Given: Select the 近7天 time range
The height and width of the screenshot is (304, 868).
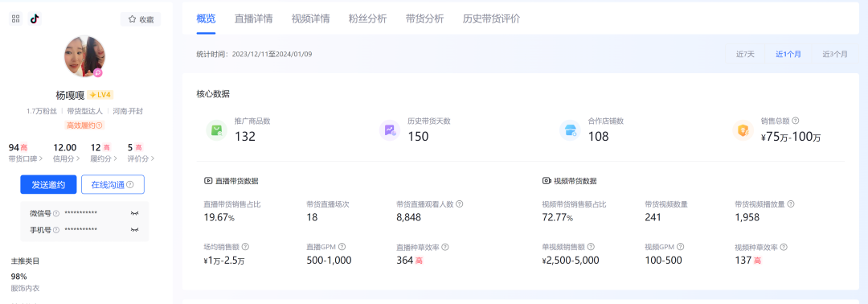Looking at the screenshot, I should coord(745,54).
